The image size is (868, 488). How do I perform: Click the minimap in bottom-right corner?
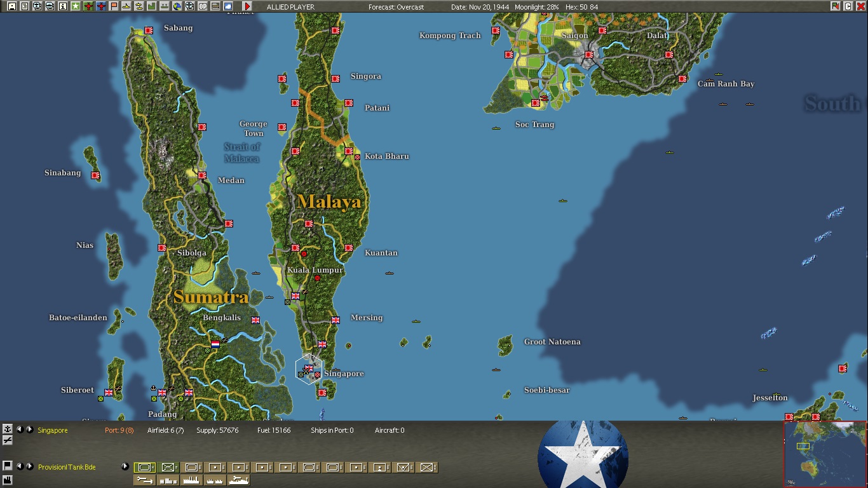tap(825, 454)
